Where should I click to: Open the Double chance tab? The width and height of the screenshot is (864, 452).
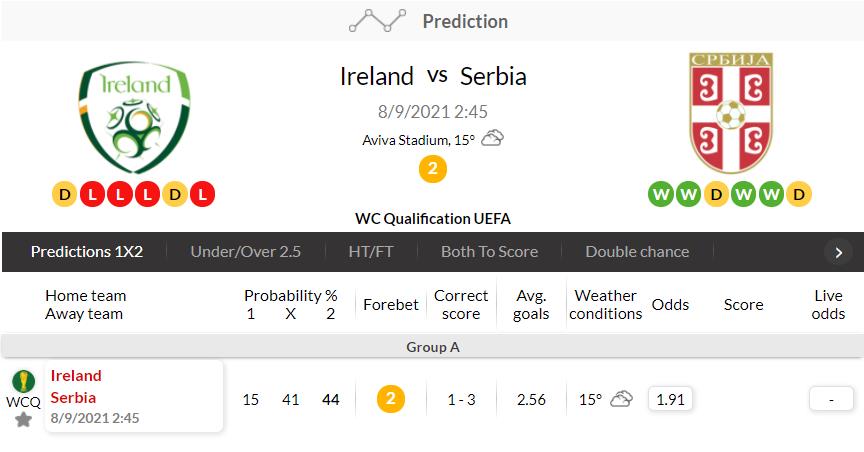click(x=637, y=252)
